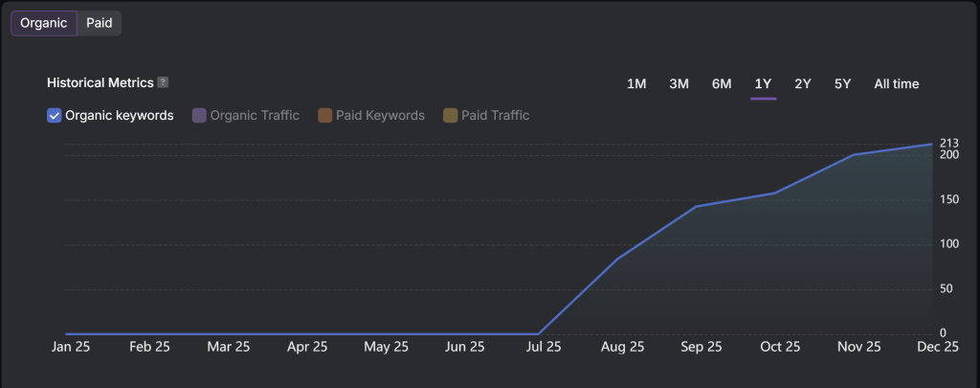This screenshot has width=980, height=388.
Task: Choose the 6M time range
Action: pyautogui.click(x=722, y=84)
